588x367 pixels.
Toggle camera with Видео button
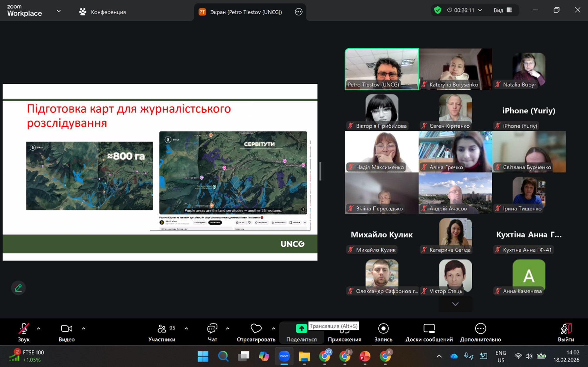[66, 329]
